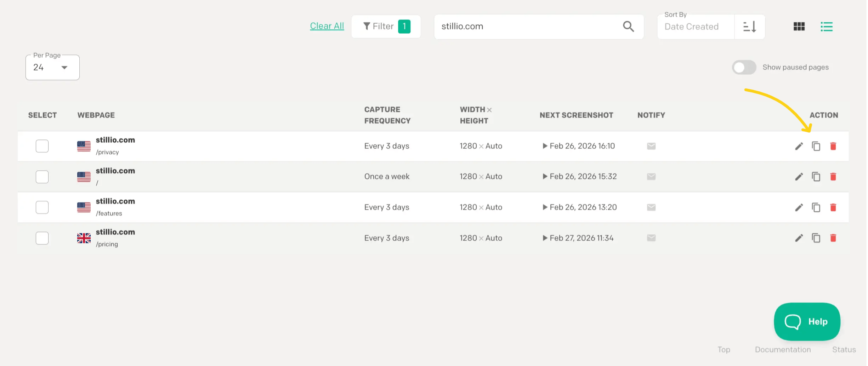This screenshot has height=366, width=868.
Task: Duplicate the stillio.com /features webpage
Action: [x=816, y=207]
